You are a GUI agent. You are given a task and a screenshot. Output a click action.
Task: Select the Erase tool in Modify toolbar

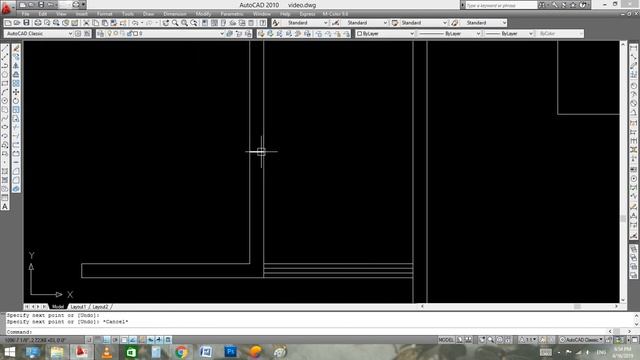16,48
